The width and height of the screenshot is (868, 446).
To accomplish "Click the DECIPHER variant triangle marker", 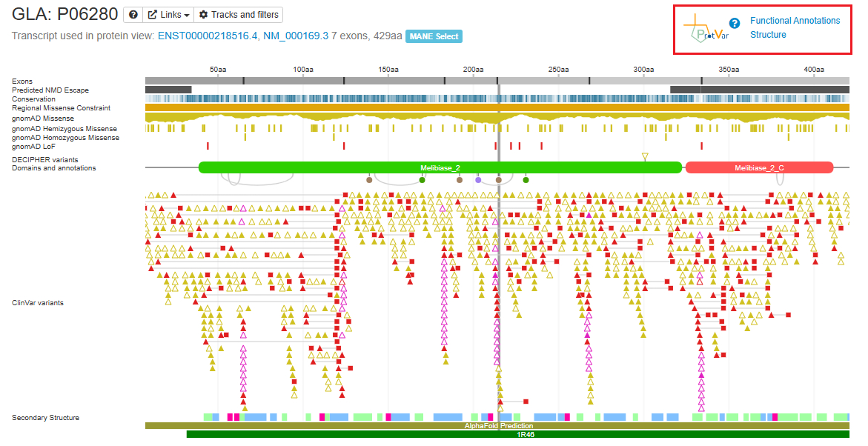I will (x=645, y=156).
